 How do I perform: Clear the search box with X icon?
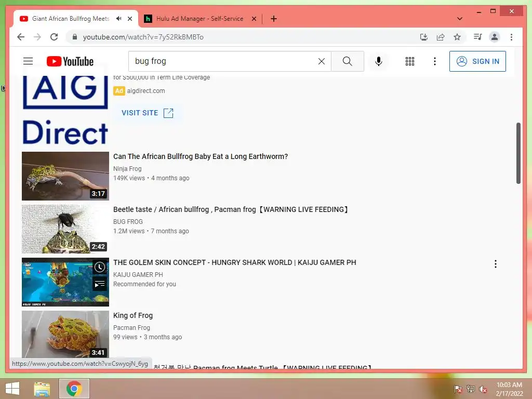(x=321, y=61)
